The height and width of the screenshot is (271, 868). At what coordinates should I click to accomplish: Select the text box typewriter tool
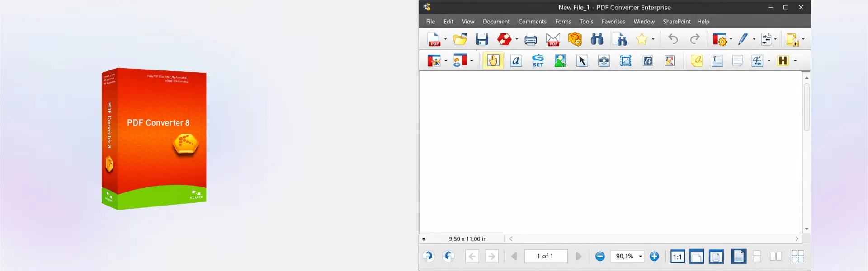[x=717, y=61]
